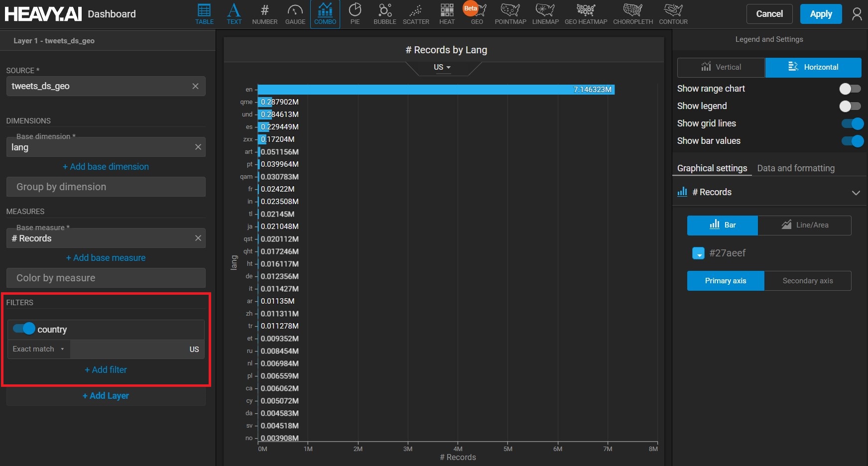Click the Apply button
This screenshot has height=466, width=868.
point(821,14)
